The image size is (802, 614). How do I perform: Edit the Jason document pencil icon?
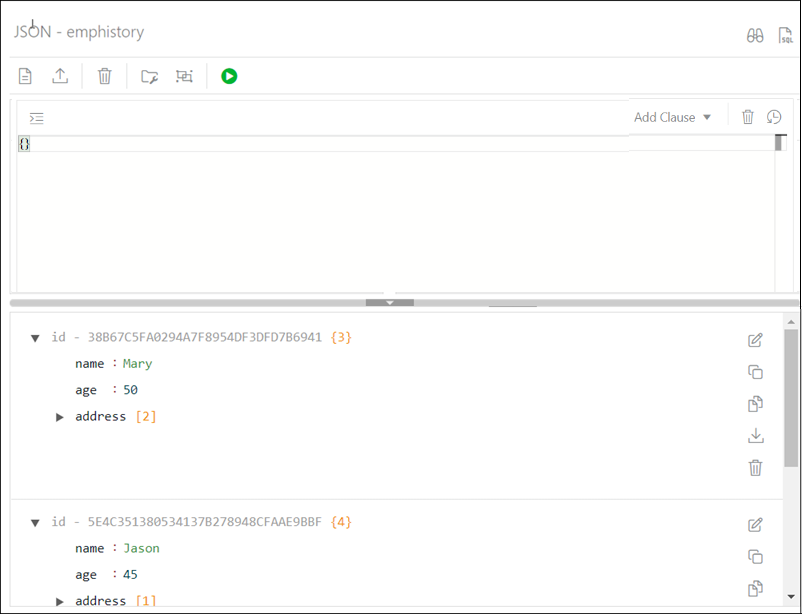(755, 525)
